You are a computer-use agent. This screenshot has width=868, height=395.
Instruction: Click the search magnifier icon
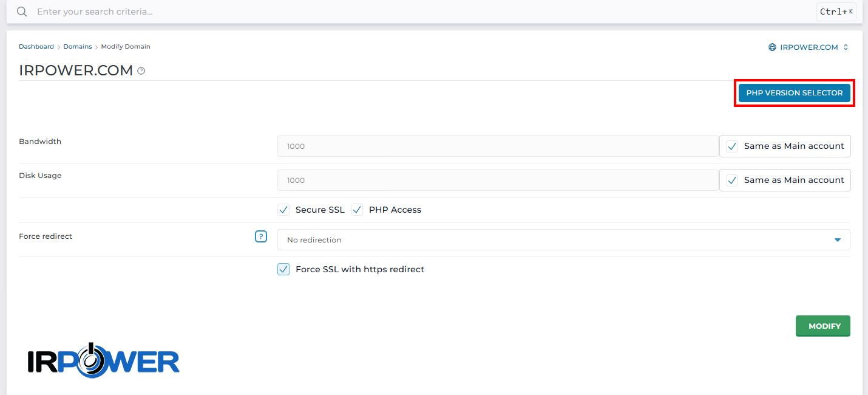[x=22, y=12]
